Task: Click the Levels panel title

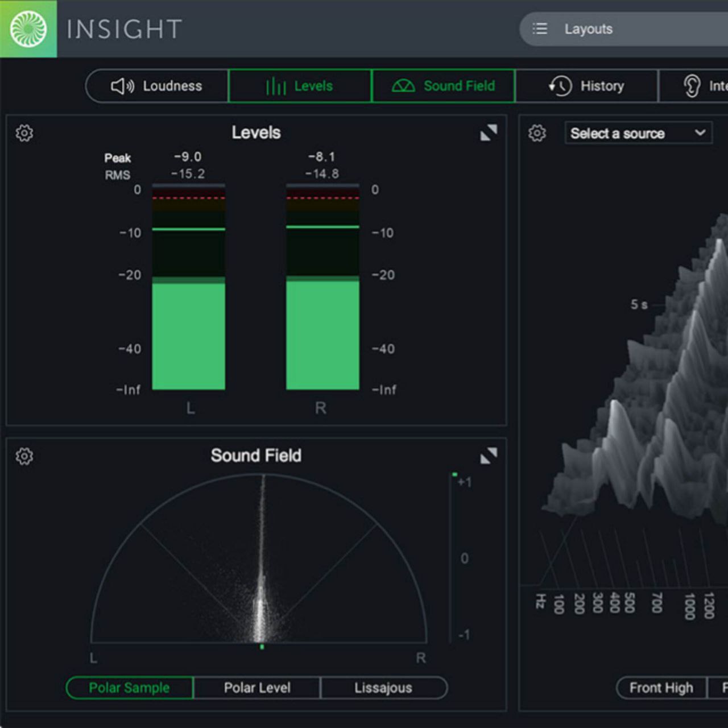Action: click(x=256, y=133)
